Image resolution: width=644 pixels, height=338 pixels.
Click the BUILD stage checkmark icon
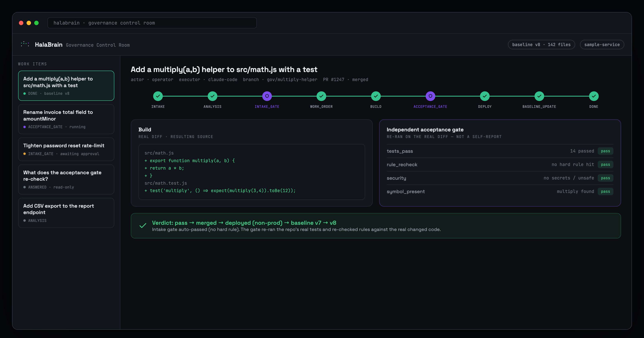tap(376, 96)
